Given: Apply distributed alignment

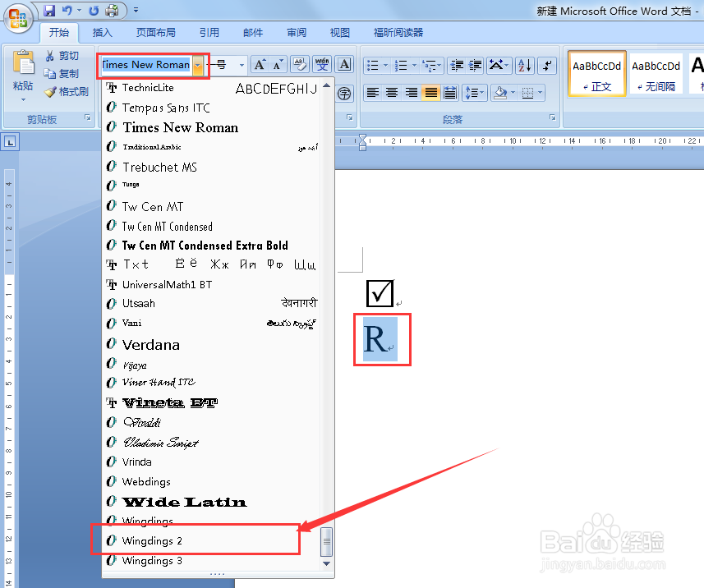Looking at the screenshot, I should [450, 93].
